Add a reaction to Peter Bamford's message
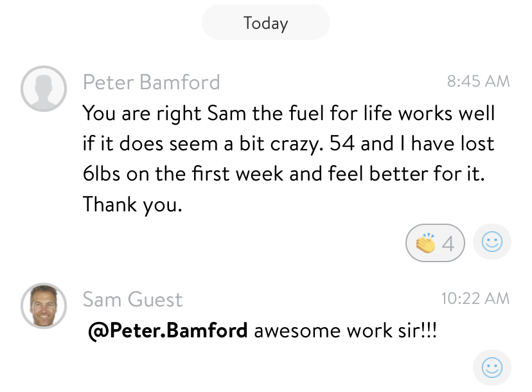Screen dimensions: 532x392 [x=492, y=242]
